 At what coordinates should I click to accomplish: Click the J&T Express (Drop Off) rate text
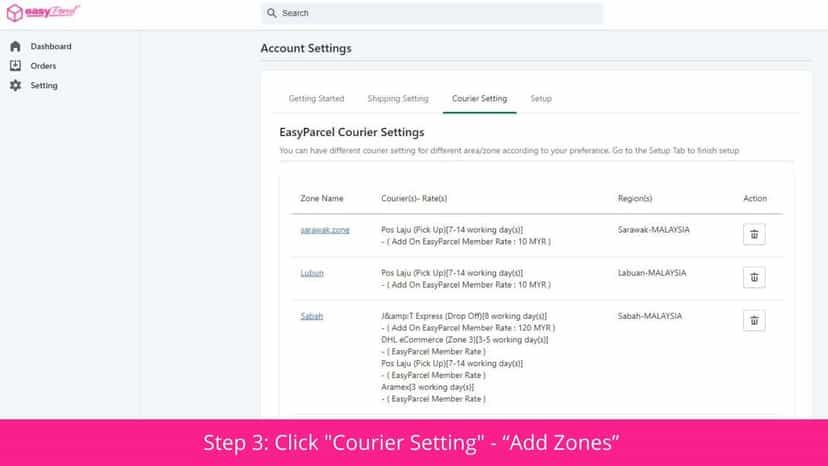tap(464, 316)
